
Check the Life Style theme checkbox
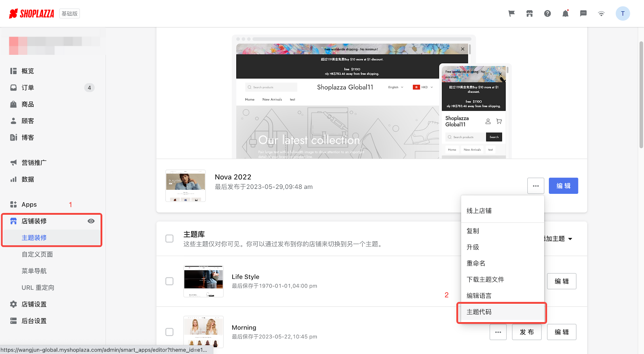coord(169,281)
